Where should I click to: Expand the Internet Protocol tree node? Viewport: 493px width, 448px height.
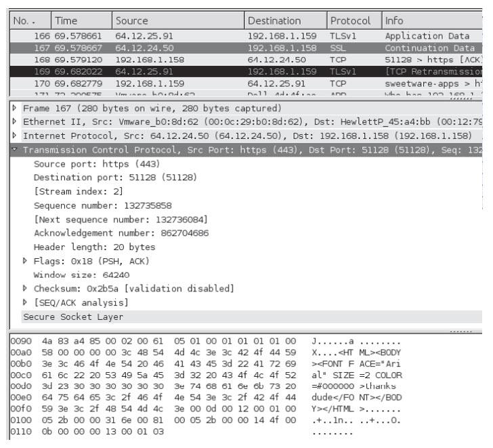tap(14, 136)
